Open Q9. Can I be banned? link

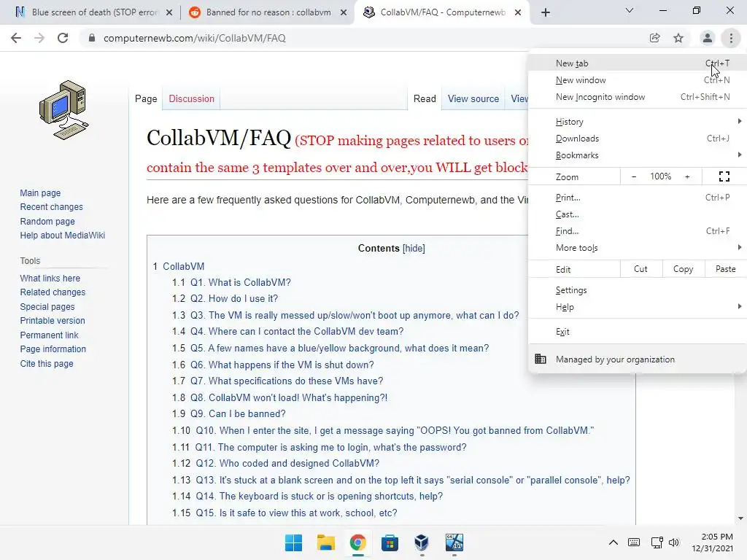(x=238, y=414)
